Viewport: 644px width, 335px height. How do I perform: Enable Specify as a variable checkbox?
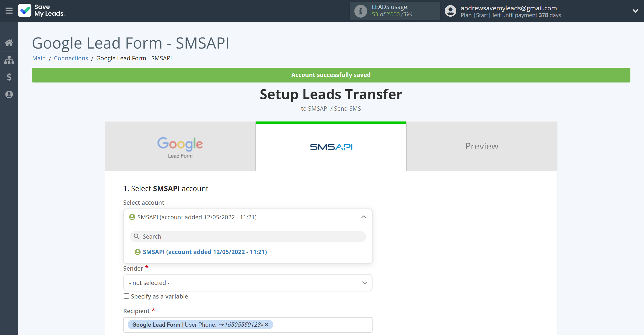point(126,296)
